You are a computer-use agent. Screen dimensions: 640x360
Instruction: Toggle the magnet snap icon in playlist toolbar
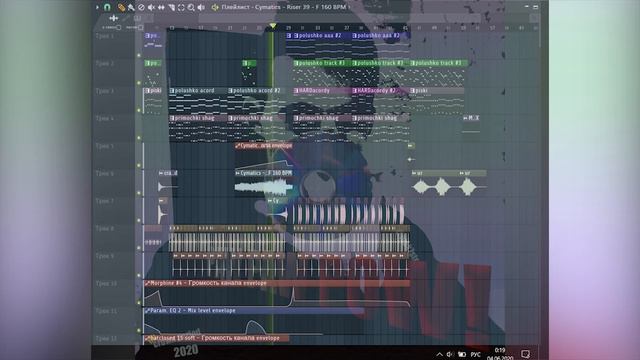point(107,7)
